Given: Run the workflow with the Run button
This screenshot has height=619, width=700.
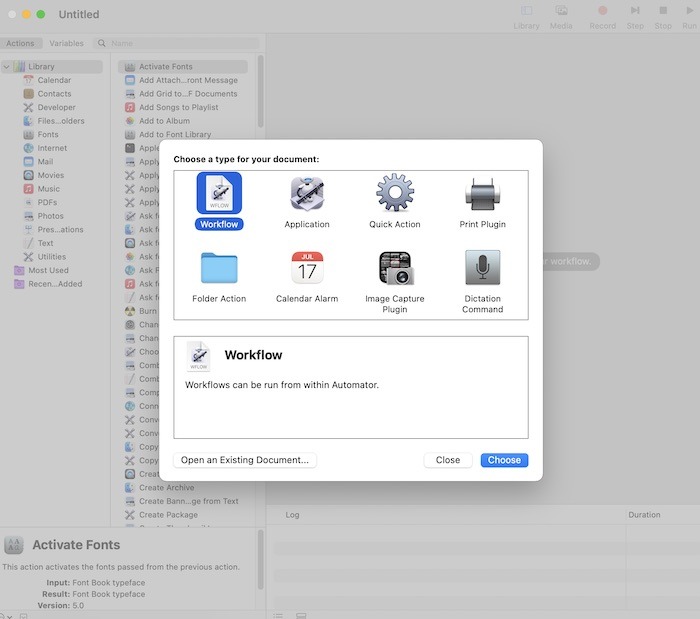Looking at the screenshot, I should tap(689, 17).
